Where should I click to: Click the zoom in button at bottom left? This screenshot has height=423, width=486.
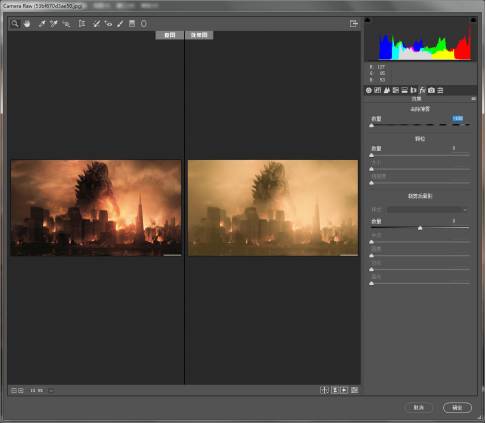click(x=21, y=390)
